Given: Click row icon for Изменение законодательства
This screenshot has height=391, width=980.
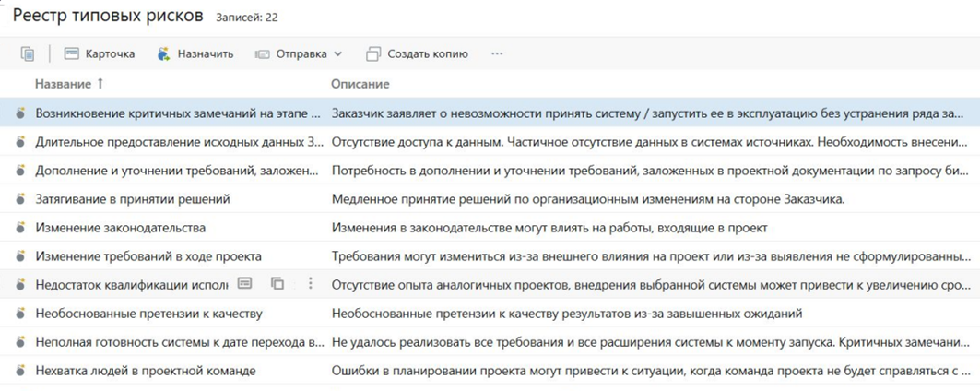Looking at the screenshot, I should (x=20, y=229).
